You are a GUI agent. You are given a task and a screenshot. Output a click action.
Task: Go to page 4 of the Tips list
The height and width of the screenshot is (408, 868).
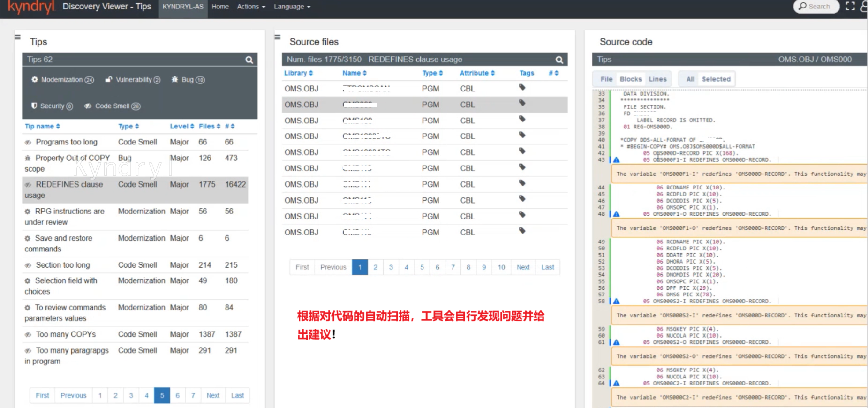click(146, 395)
